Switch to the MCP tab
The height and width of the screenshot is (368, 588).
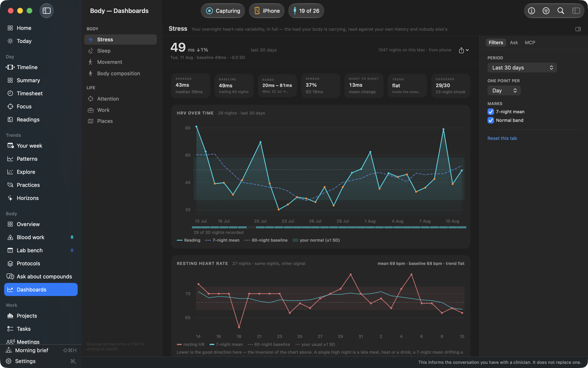(x=530, y=43)
